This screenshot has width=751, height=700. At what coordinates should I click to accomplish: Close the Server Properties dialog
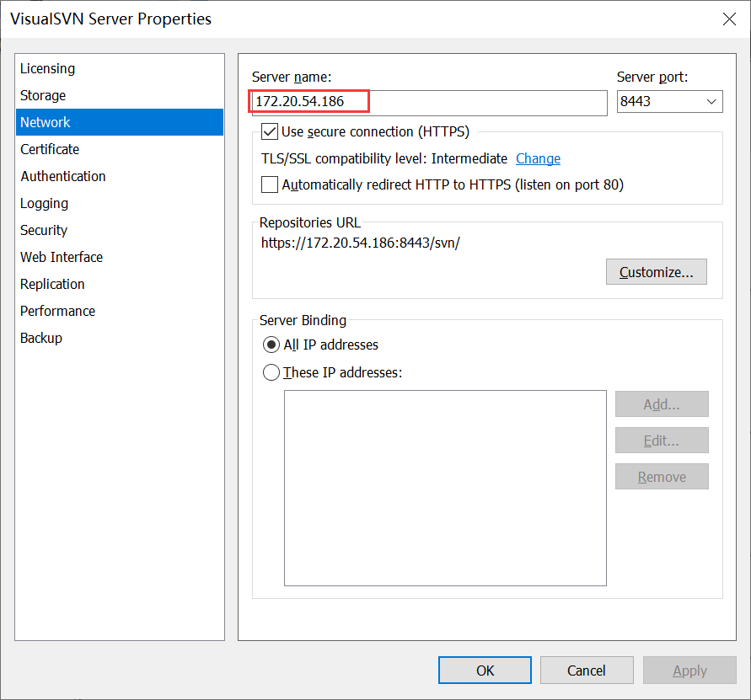(x=729, y=19)
